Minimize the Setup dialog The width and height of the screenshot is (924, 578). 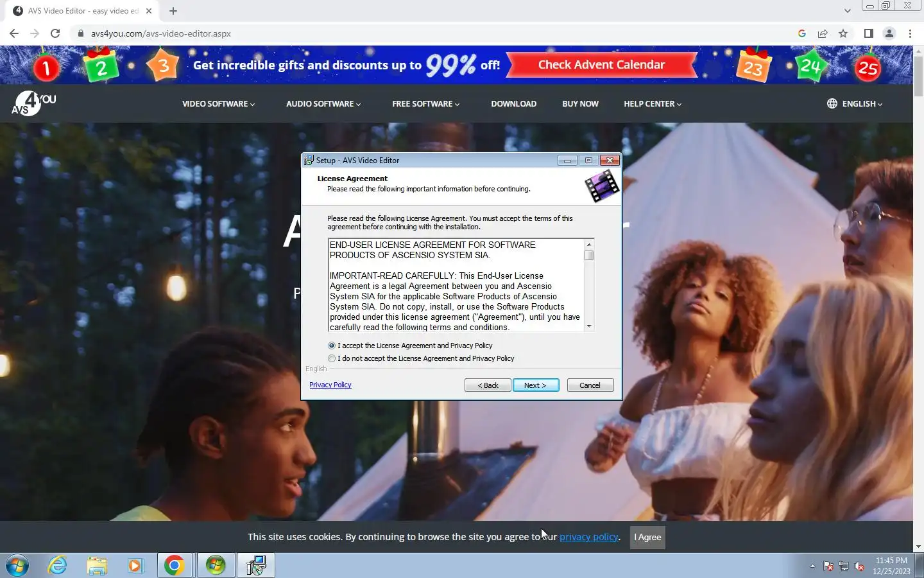point(567,160)
